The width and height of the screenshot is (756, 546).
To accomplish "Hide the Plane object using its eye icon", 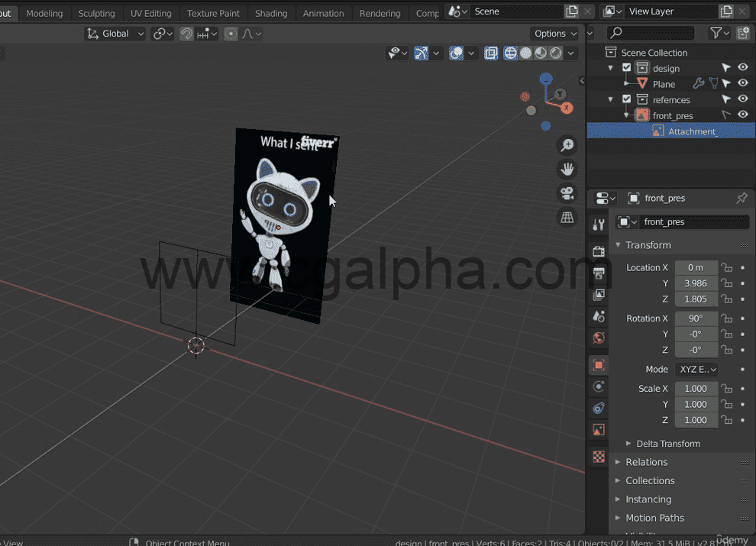I will click(x=743, y=83).
